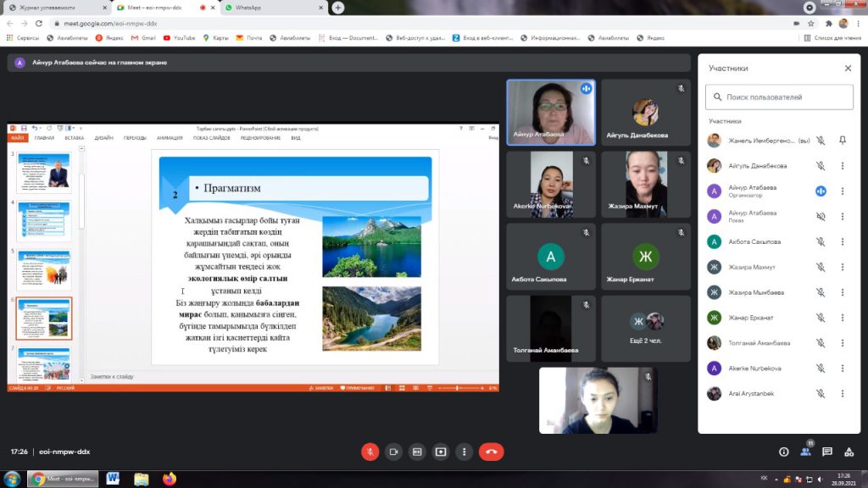Turn on closed captions
Screen dimensions: 868x488
pos(417,452)
